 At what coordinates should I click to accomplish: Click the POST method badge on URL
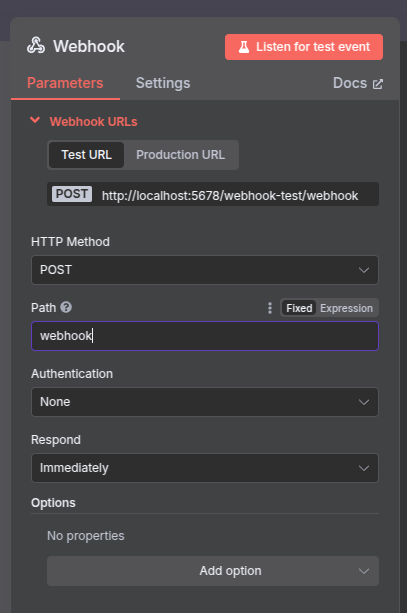(72, 194)
